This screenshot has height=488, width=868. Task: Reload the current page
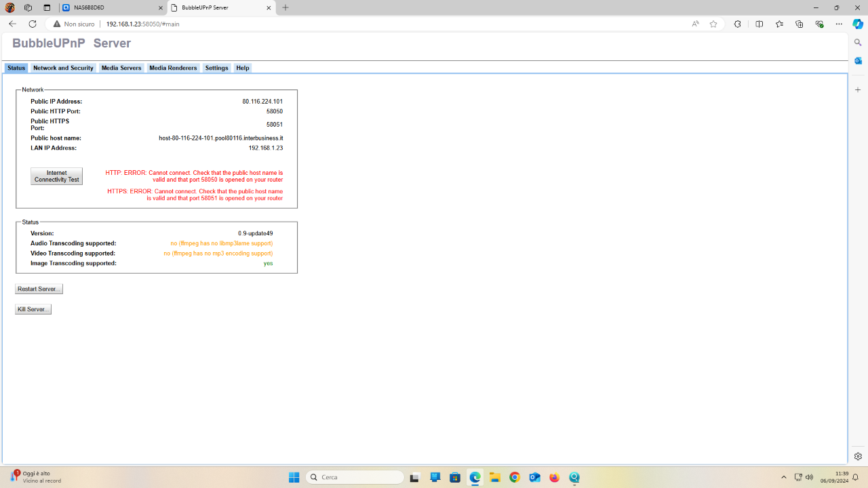(x=33, y=24)
